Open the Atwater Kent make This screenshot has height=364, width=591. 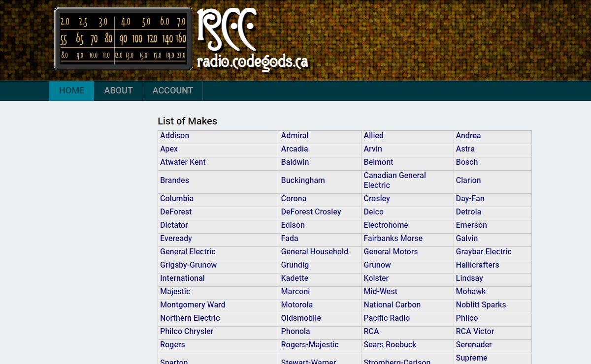click(183, 162)
